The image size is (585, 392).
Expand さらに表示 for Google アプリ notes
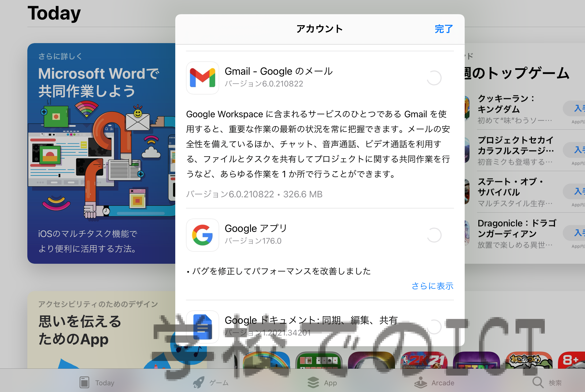click(433, 286)
